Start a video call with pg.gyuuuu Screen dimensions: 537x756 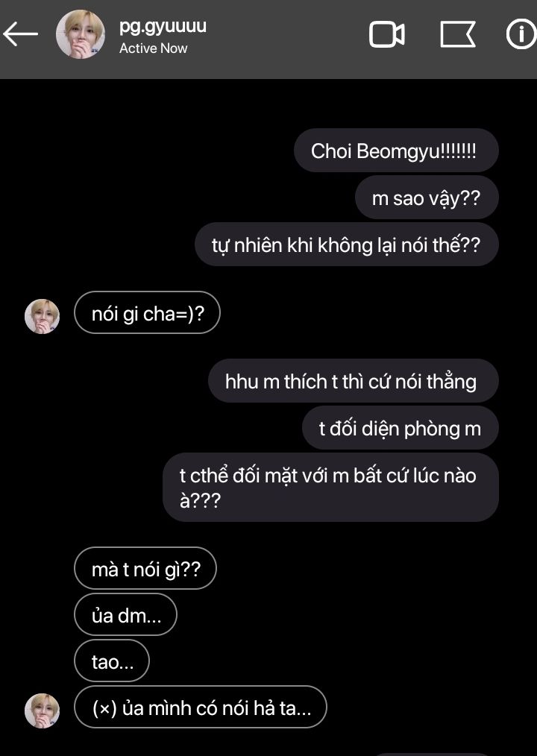pos(386,35)
